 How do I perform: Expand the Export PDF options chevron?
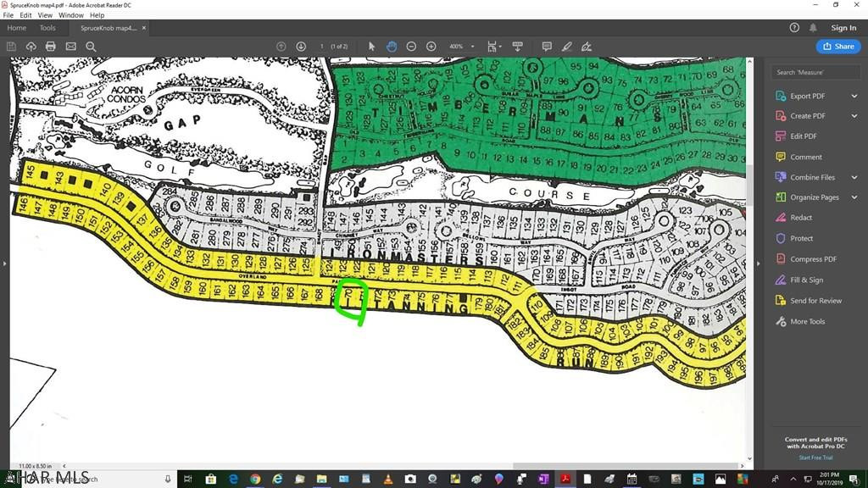(x=854, y=96)
